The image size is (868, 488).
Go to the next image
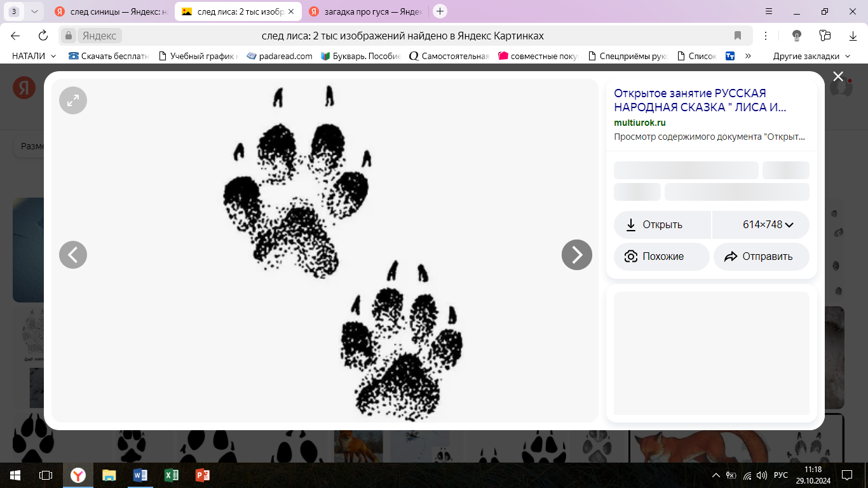576,255
